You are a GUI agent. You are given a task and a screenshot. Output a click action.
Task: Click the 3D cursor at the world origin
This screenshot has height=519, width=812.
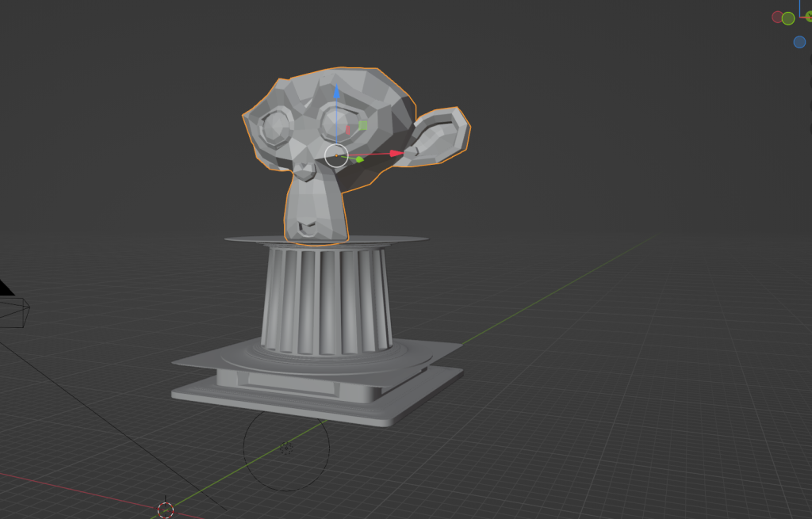[x=166, y=510]
